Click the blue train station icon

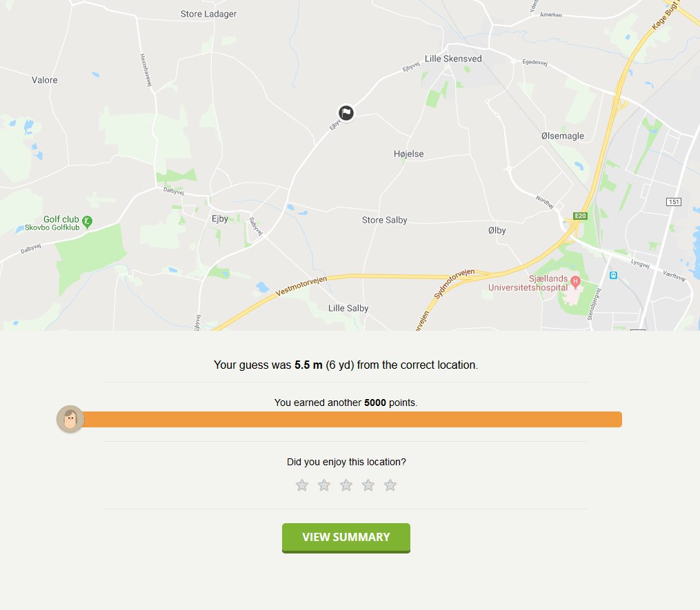coord(613,275)
